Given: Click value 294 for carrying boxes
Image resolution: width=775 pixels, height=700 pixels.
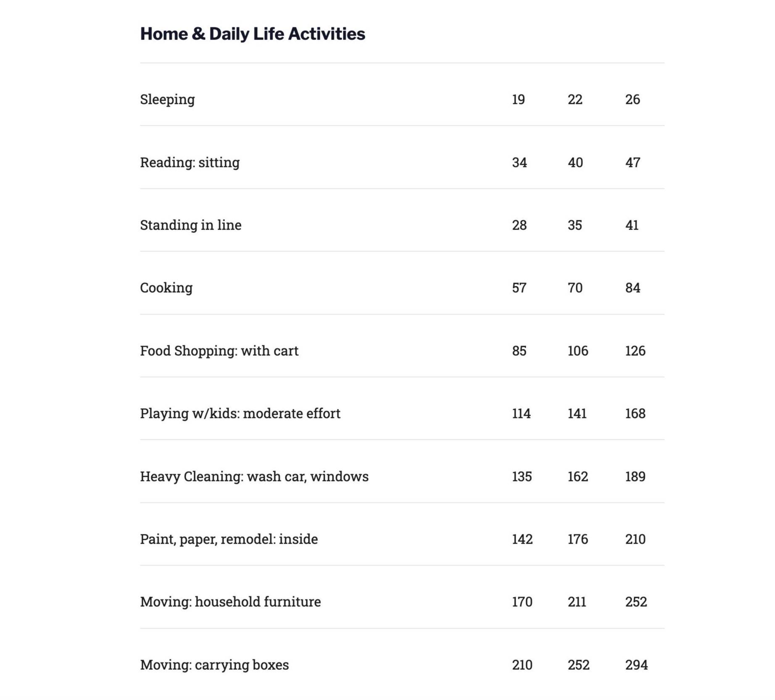Looking at the screenshot, I should tap(636, 665).
